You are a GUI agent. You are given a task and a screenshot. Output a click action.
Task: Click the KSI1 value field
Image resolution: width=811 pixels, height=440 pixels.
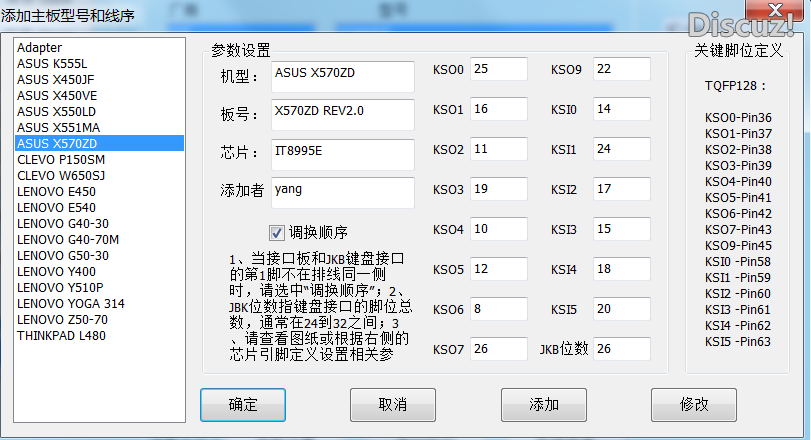coord(622,149)
